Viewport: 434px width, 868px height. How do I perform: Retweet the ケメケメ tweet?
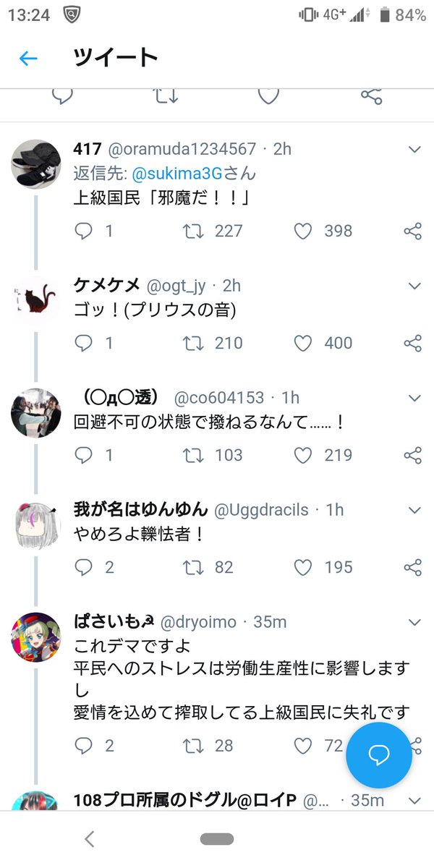(193, 343)
